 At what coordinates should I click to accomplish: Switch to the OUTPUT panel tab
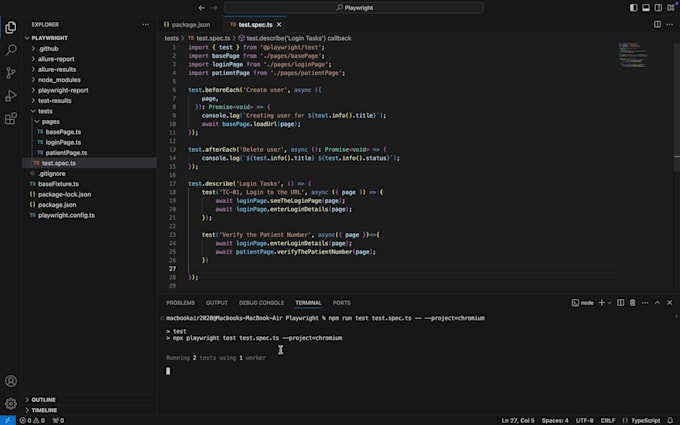click(217, 303)
